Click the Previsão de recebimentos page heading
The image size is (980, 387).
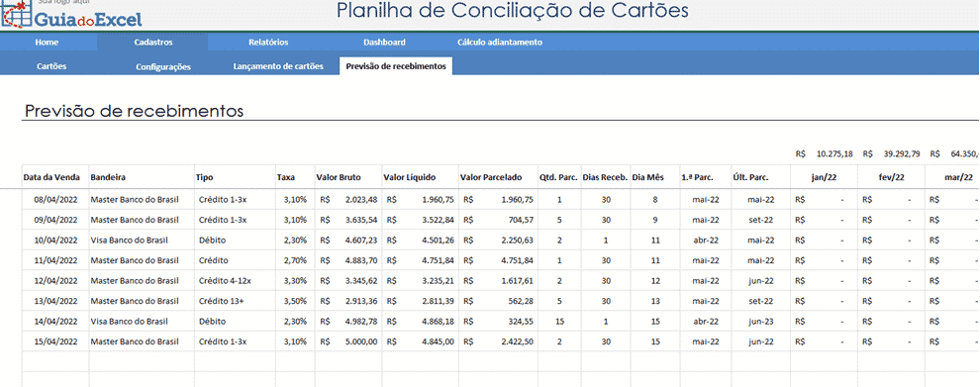(133, 111)
